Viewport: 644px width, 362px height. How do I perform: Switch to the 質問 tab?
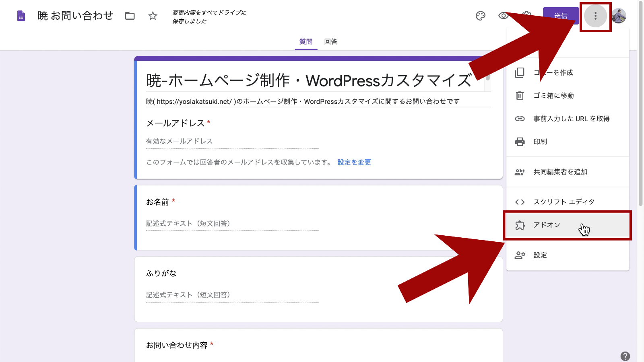point(306,41)
